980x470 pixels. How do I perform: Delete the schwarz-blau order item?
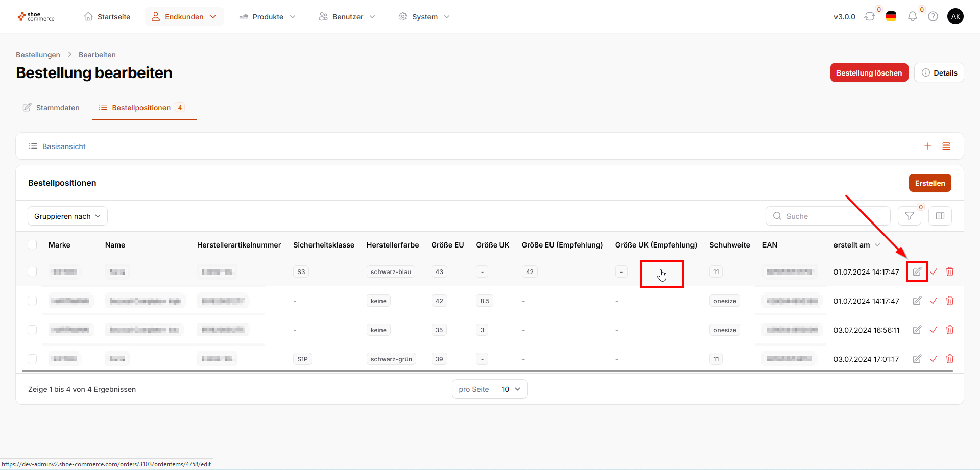950,271
